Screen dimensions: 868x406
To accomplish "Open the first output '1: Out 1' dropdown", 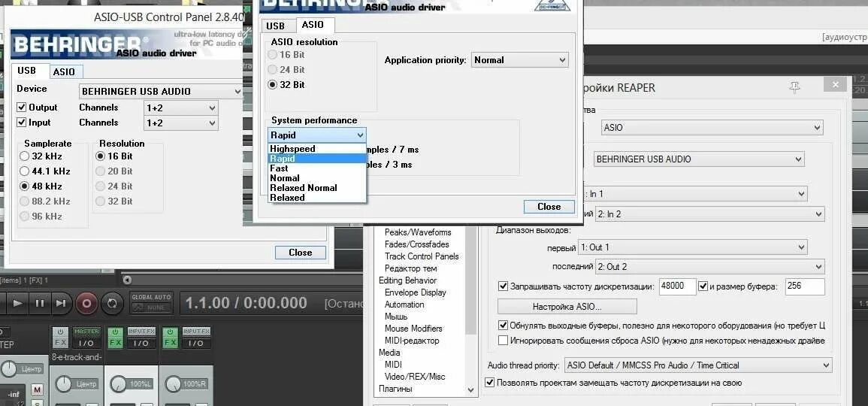I will pyautogui.click(x=692, y=247).
